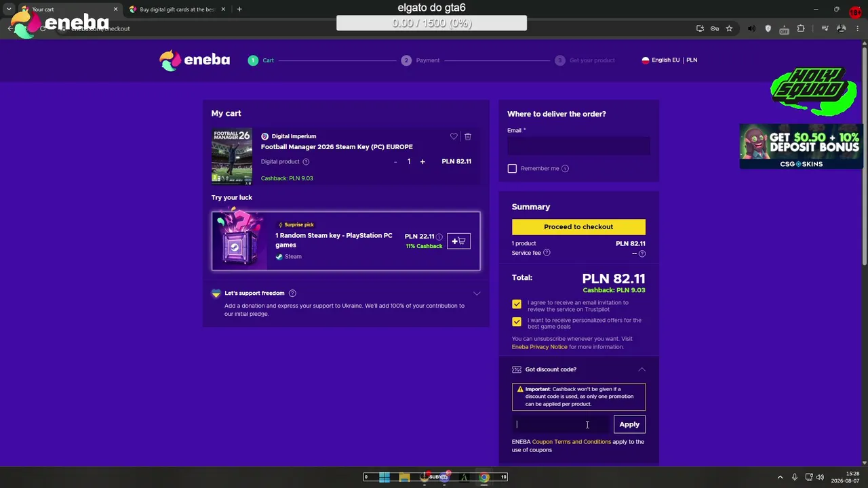Screen dimensions: 868x488
Task: Decrease Football Manager quantity with minus
Action: coord(395,162)
